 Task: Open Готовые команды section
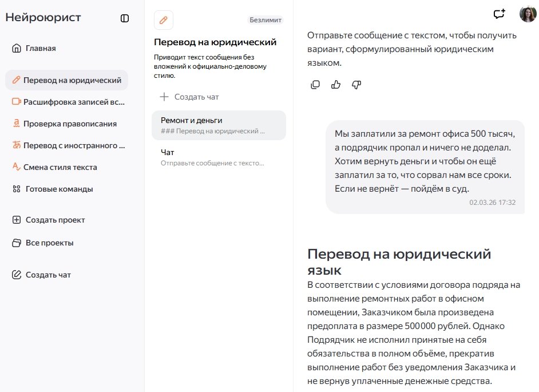(x=53, y=189)
